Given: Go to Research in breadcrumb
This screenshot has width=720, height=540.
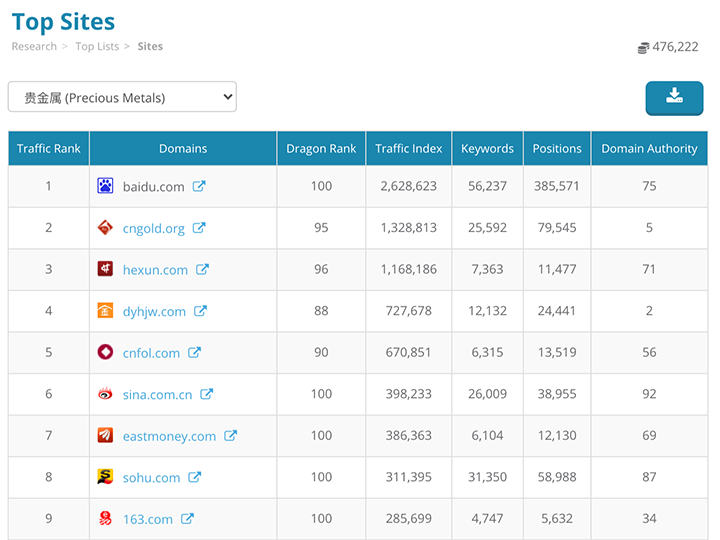Looking at the screenshot, I should coord(34,46).
